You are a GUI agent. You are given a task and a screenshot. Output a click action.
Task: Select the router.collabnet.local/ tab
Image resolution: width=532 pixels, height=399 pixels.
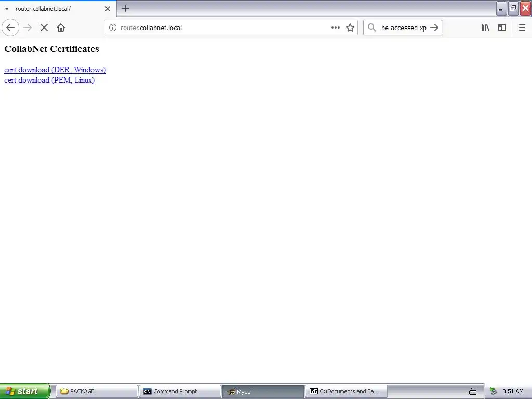pos(58,9)
